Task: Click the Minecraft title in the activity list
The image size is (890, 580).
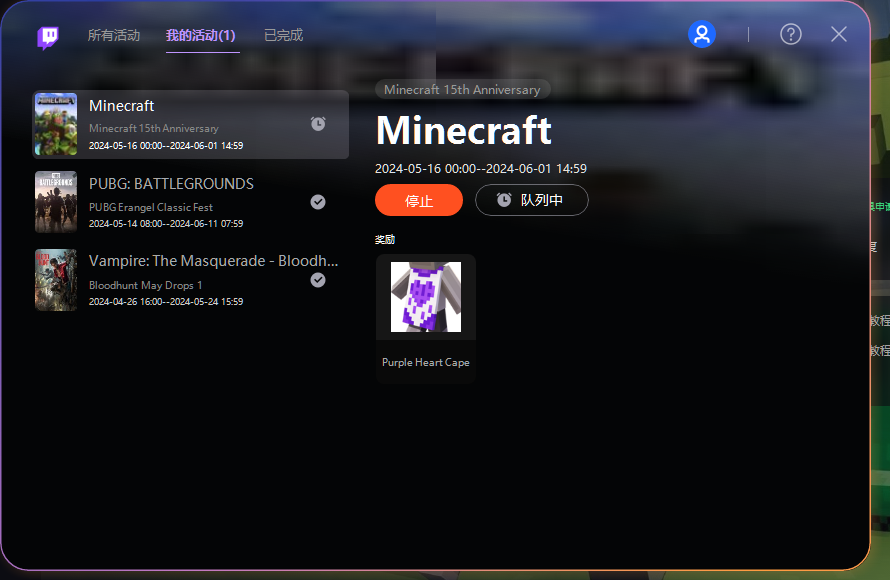Action: pos(121,106)
